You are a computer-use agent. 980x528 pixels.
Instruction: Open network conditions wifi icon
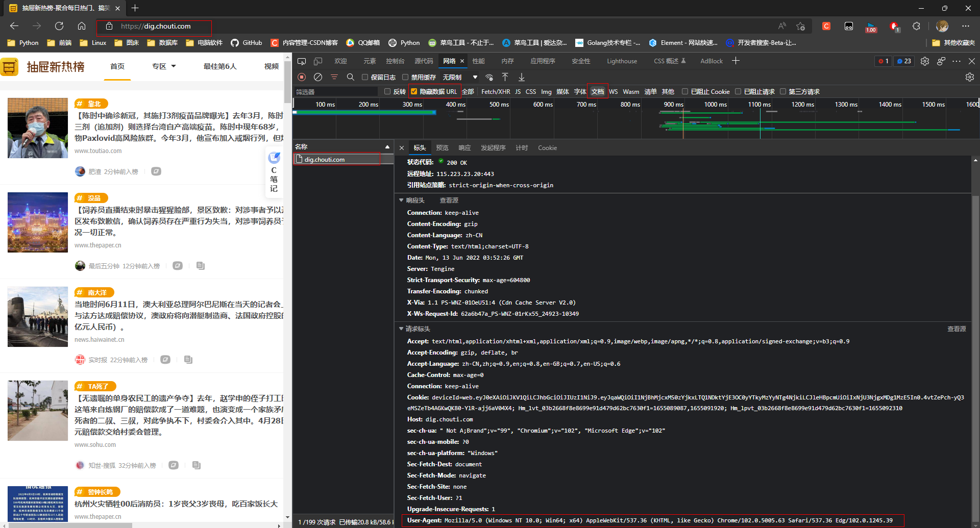[489, 77]
